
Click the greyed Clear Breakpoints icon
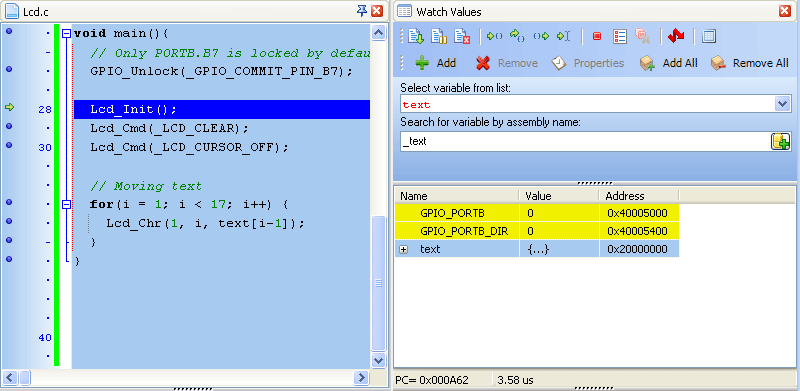tap(642, 36)
